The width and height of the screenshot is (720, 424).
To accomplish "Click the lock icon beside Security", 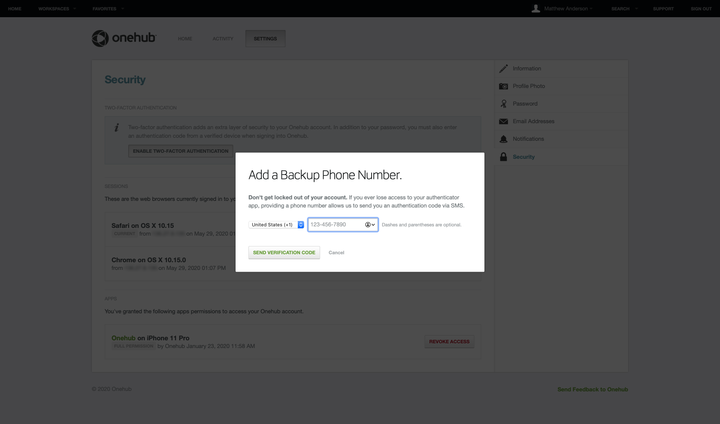I will click(503, 157).
